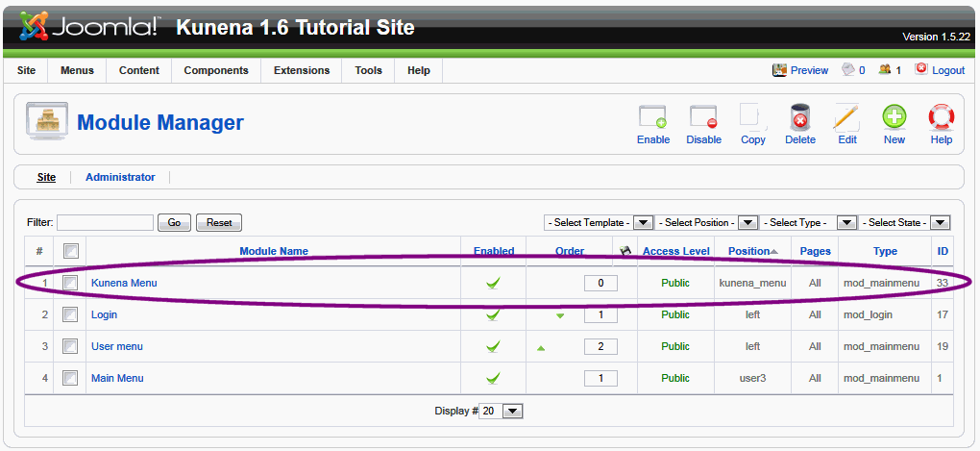Toggle enabled checkmark for Kunena Menu
The height and width of the screenshot is (451, 980).
point(493,284)
